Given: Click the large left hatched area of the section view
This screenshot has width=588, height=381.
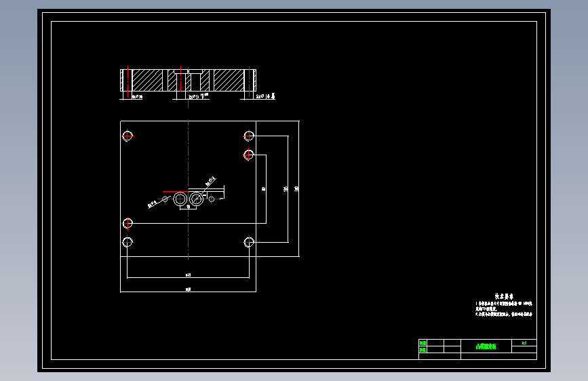Looking at the screenshot, I should [x=147, y=80].
